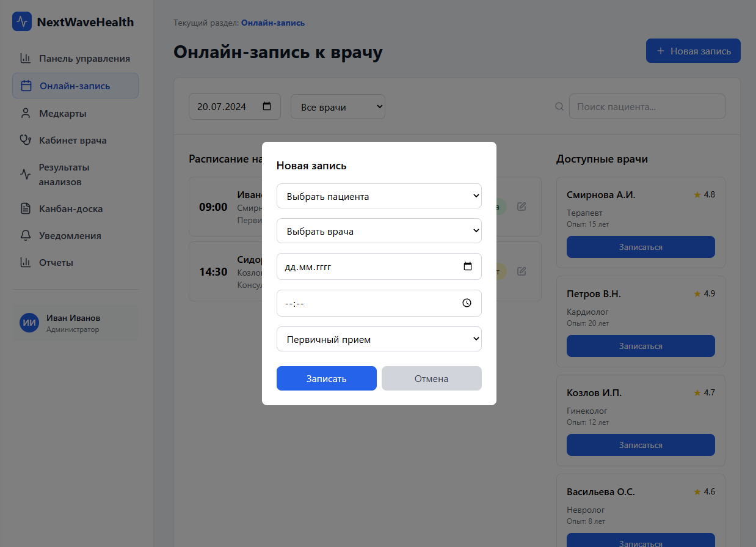This screenshot has width=756, height=547.
Task: Click the Иван Иванов avatar
Action: click(x=29, y=323)
